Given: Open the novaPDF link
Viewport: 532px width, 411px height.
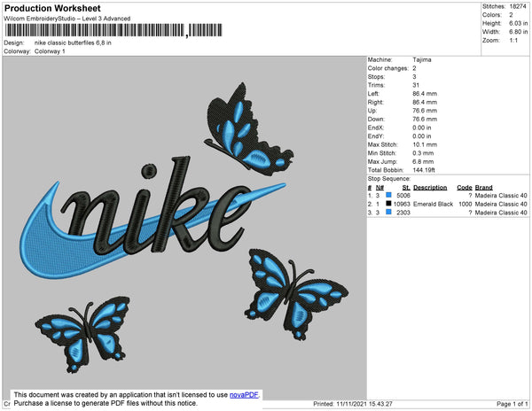Looking at the screenshot, I should pos(244,395).
